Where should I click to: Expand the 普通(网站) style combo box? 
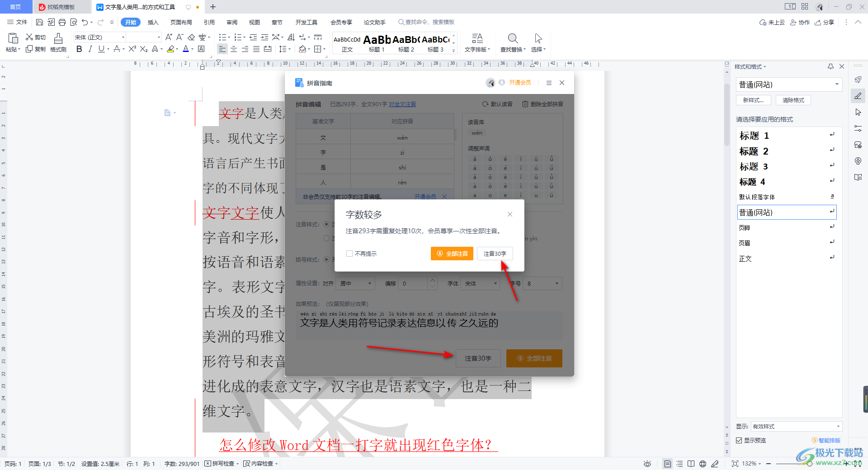click(837, 85)
